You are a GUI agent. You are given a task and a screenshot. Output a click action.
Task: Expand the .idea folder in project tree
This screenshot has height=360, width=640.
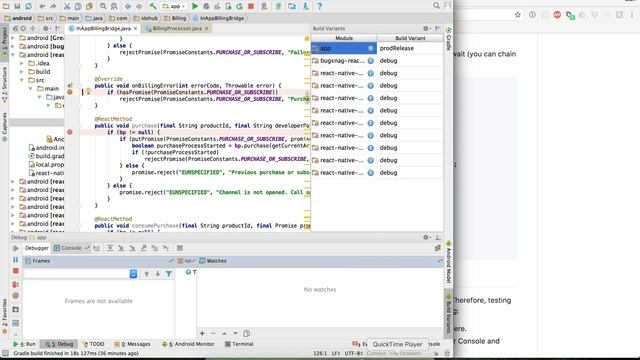click(x=22, y=63)
